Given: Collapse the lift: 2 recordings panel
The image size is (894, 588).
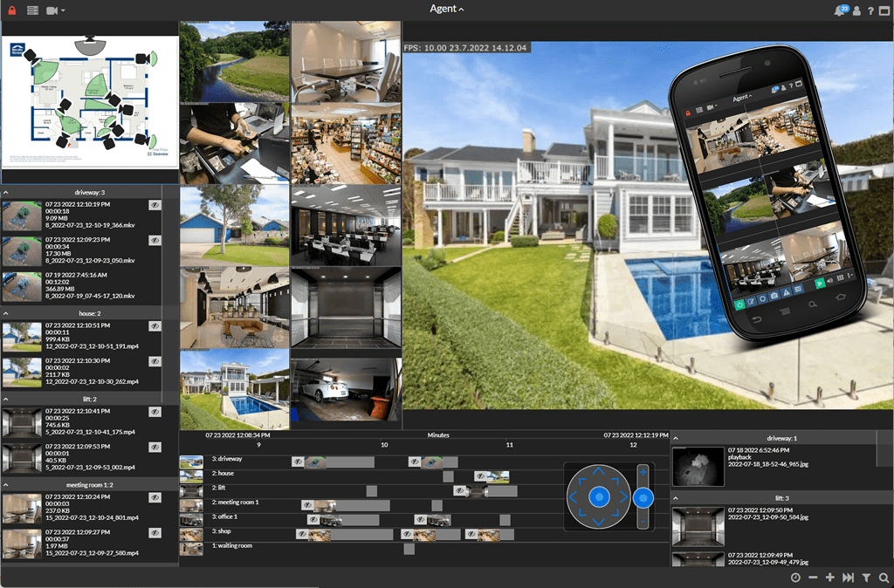Looking at the screenshot, I should click(7, 398).
